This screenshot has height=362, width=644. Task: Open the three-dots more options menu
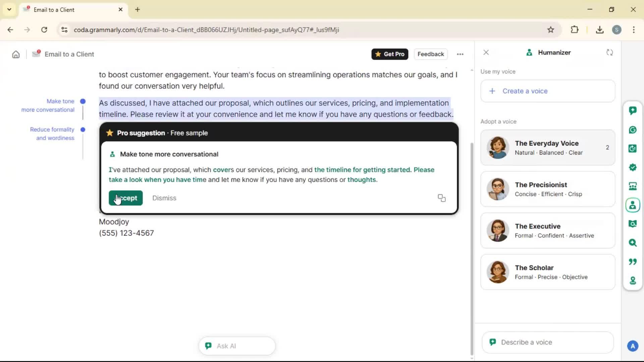(460, 54)
